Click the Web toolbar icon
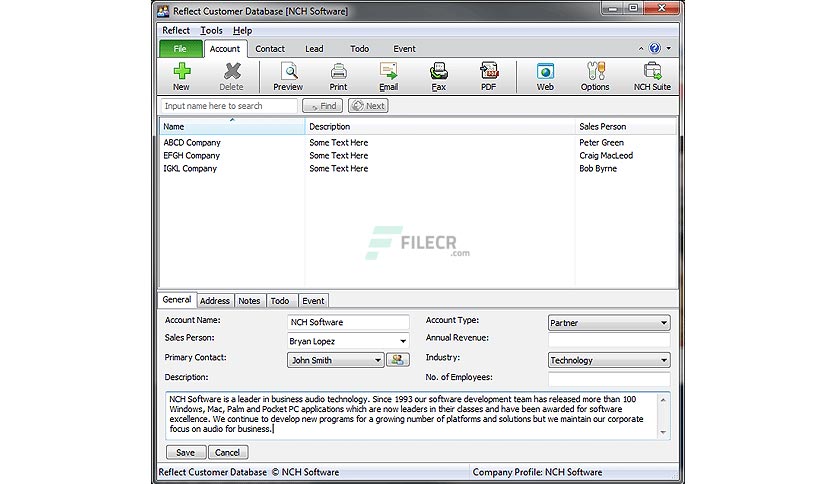Image resolution: width=836 pixels, height=484 pixels. [545, 76]
